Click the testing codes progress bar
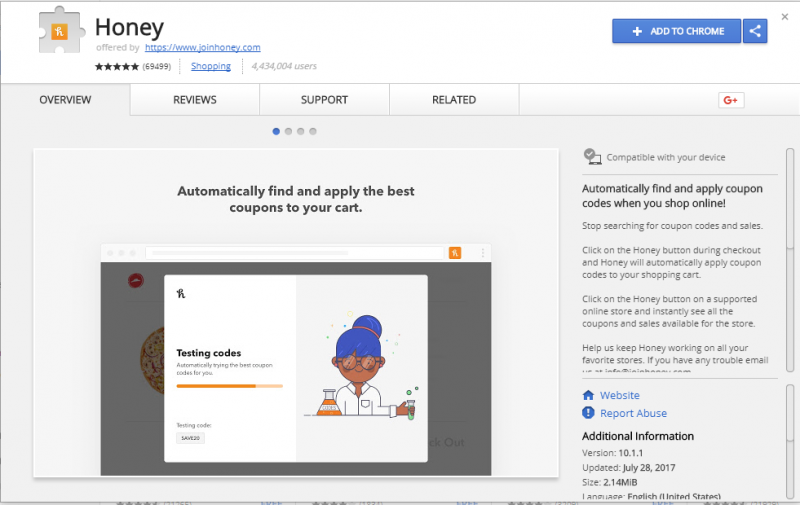The image size is (800, 505). pyautogui.click(x=230, y=386)
